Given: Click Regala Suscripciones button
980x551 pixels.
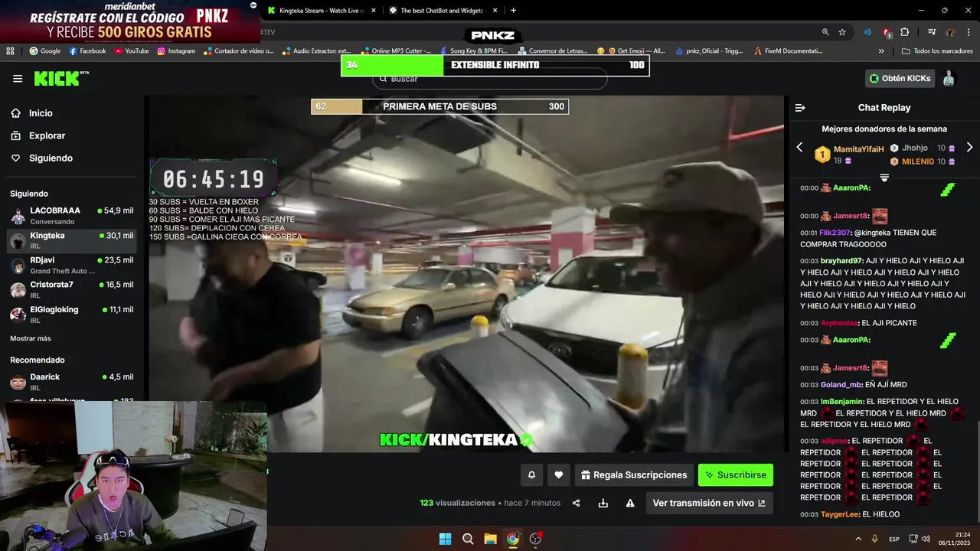Looking at the screenshot, I should [x=634, y=475].
